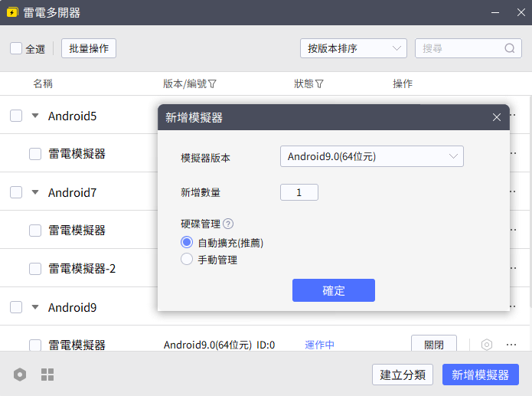Check the 雷電模擬器-2 row checkbox
The image size is (532, 396).
click(x=35, y=269)
